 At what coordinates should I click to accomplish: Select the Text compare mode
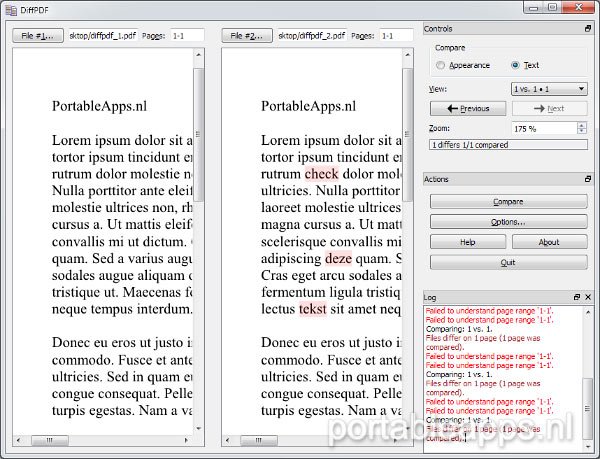tap(516, 65)
